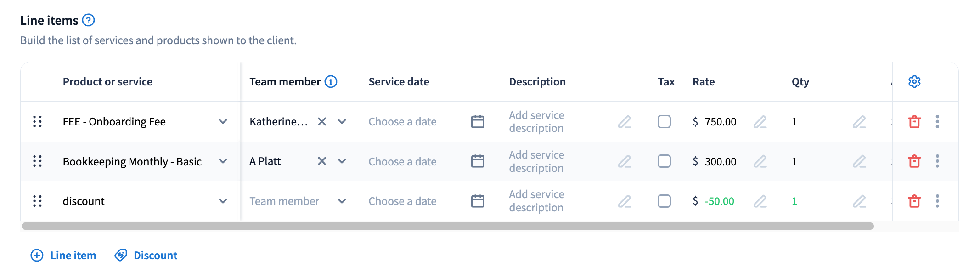980x273 pixels.
Task: Delete the FEE - Onboarding Fee line item
Action: click(x=914, y=122)
